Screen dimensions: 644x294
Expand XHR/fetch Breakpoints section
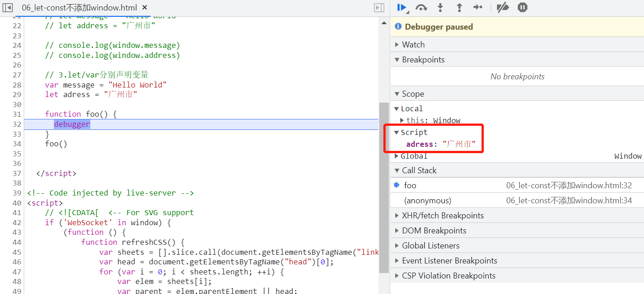click(442, 216)
